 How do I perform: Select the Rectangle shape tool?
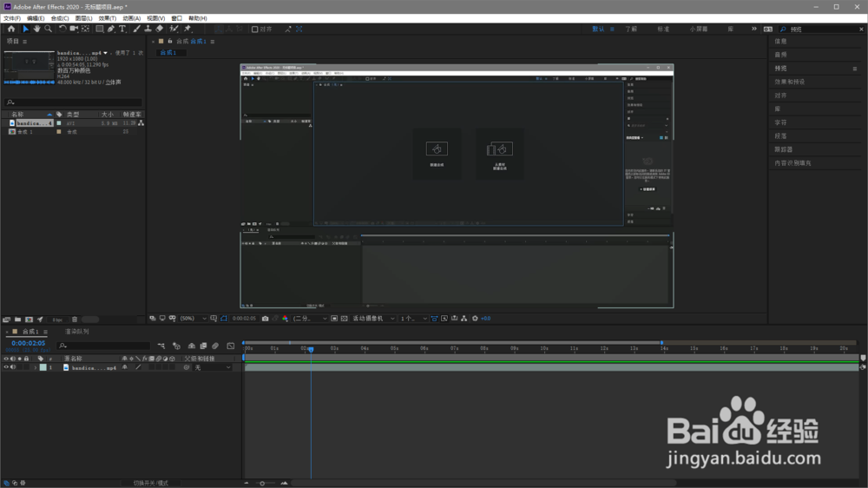tap(100, 29)
